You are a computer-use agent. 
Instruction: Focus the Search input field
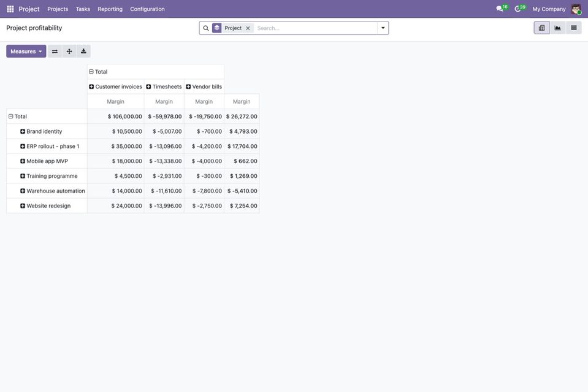coord(315,28)
